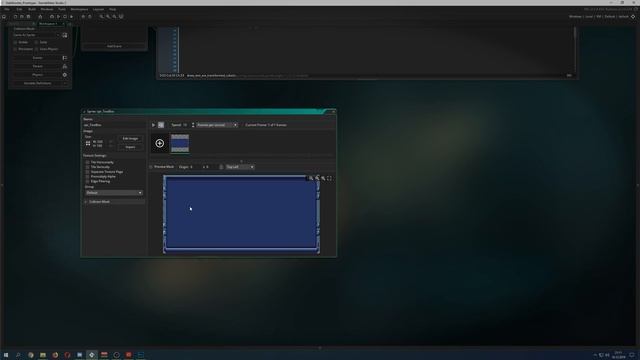Adjust speed with the stepper arrows
This screenshot has height=360, width=640.
point(193,125)
